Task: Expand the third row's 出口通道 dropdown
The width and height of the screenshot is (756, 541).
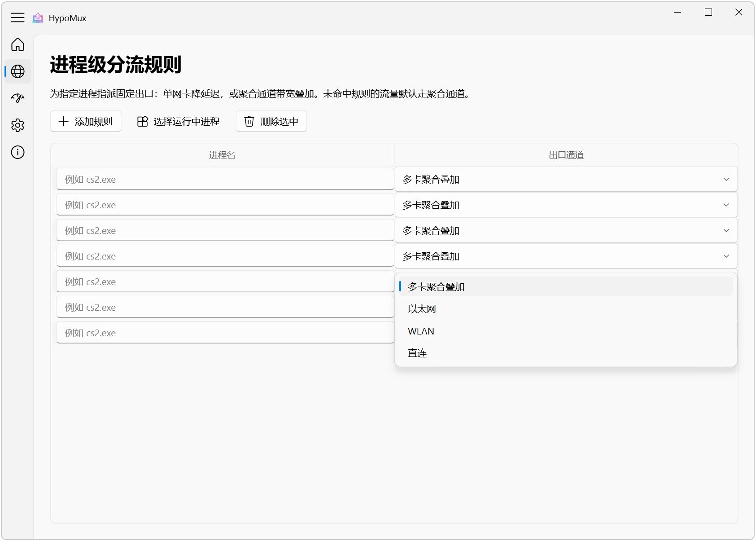Action: pyautogui.click(x=566, y=231)
